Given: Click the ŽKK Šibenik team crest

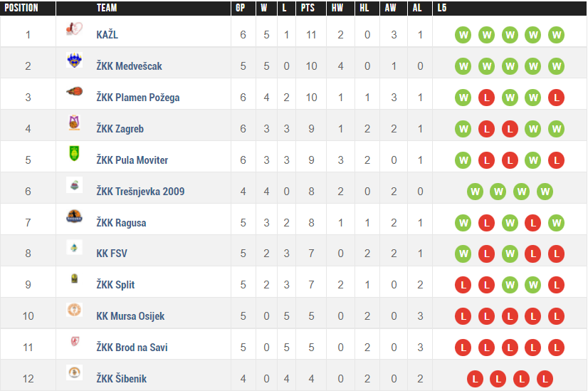Looking at the screenshot, I should click(74, 373).
